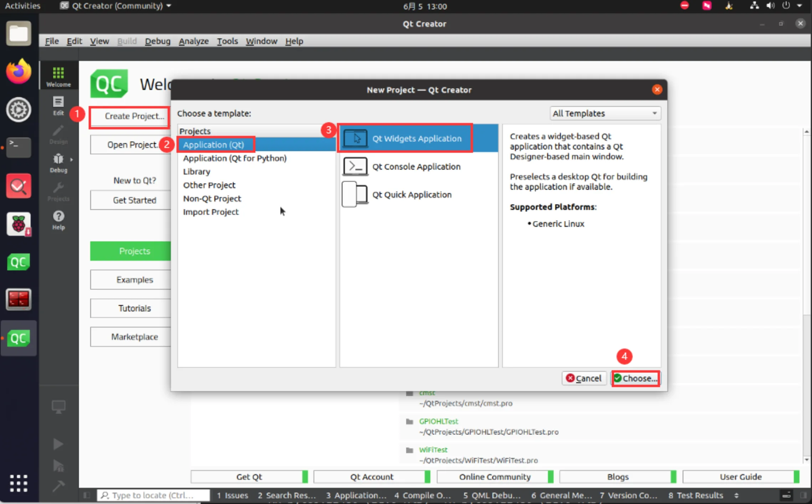The width and height of the screenshot is (812, 504).
Task: Click the Cancel button
Action: click(584, 378)
